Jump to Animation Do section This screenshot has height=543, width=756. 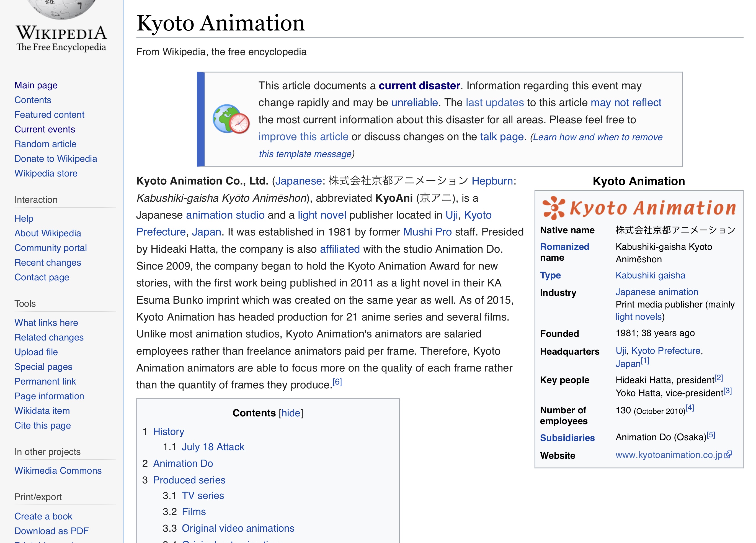pos(183,463)
